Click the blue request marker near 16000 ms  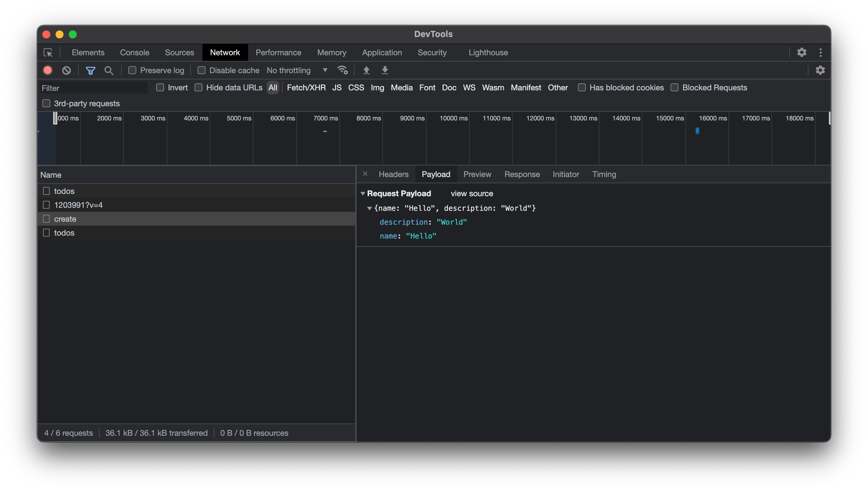pos(697,130)
